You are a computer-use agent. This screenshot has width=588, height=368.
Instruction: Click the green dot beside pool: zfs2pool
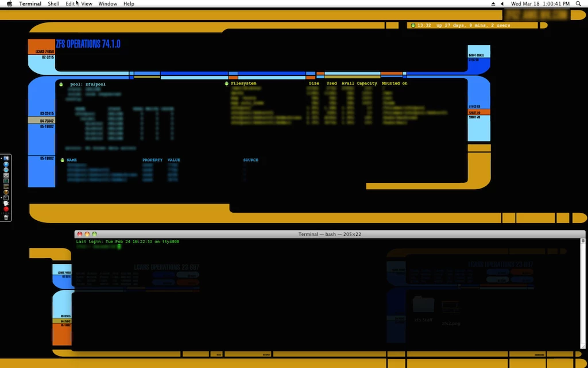(x=61, y=84)
